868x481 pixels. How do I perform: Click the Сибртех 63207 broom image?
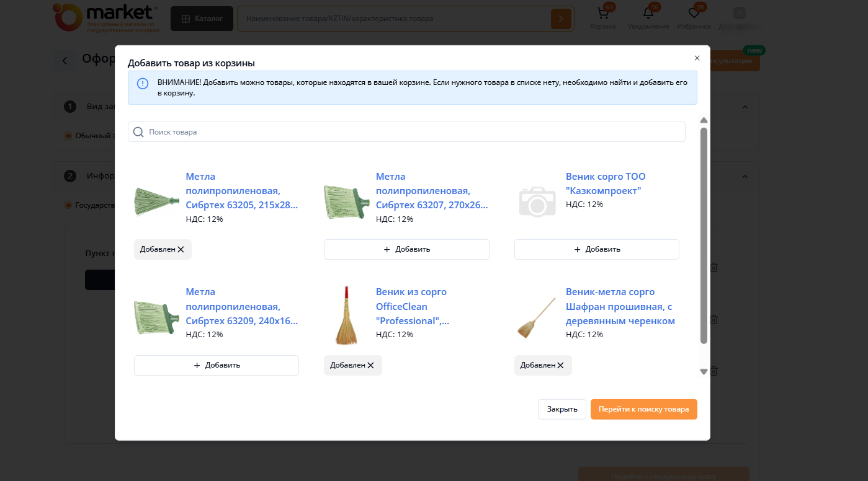point(347,201)
